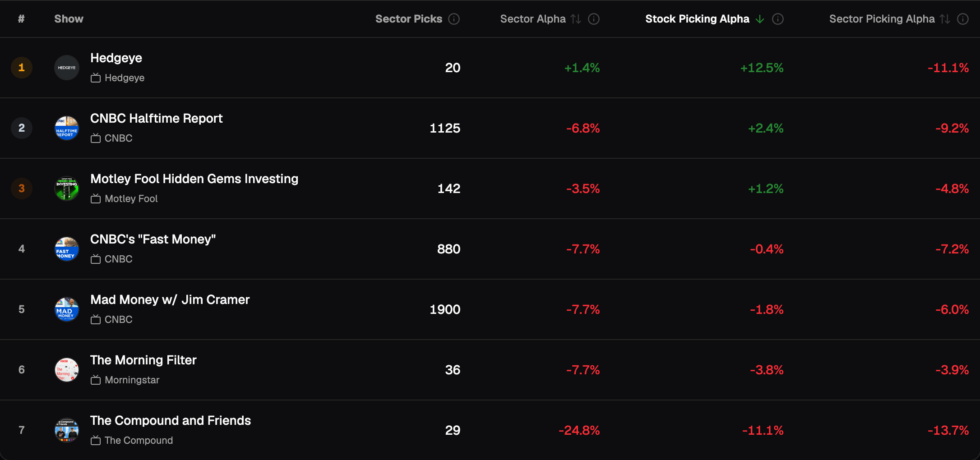
Task: Click the Sector Alpha info icon
Action: click(594, 19)
